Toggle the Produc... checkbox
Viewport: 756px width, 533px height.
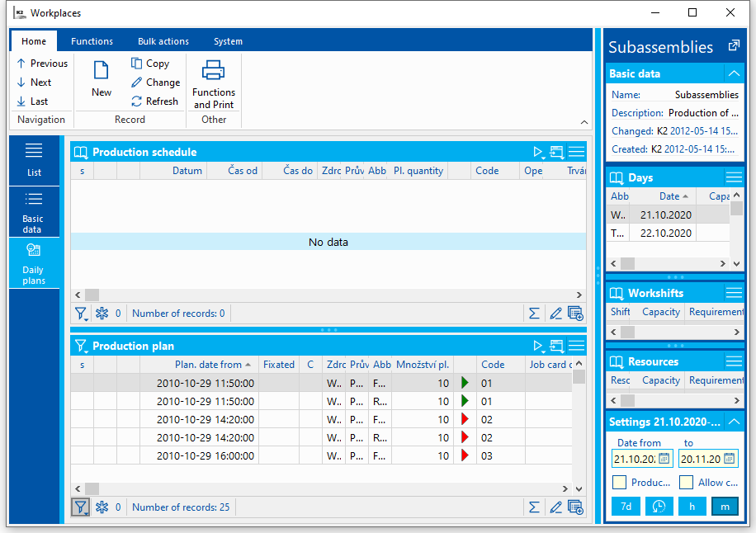620,483
